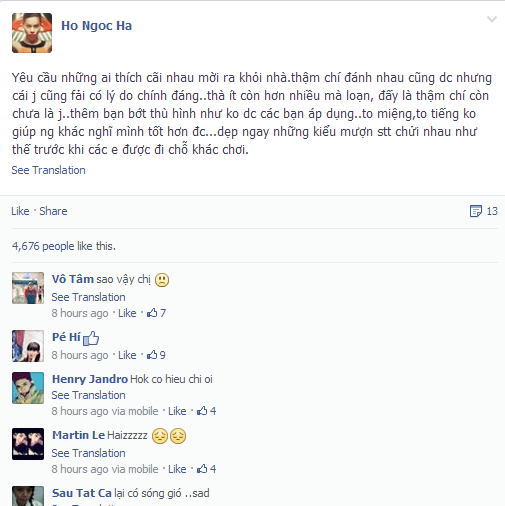
Task: Click the thumbs-up sticker in Pé Hí's comment
Action: coord(91,338)
